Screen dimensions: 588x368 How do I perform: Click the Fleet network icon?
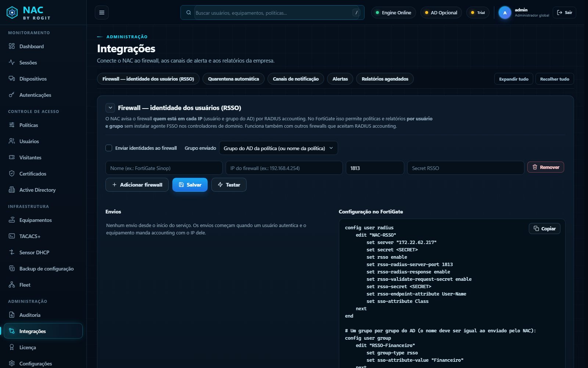[x=12, y=285]
